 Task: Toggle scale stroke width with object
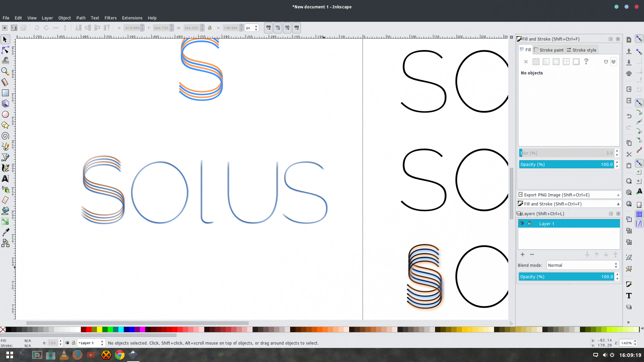pyautogui.click(x=268, y=28)
